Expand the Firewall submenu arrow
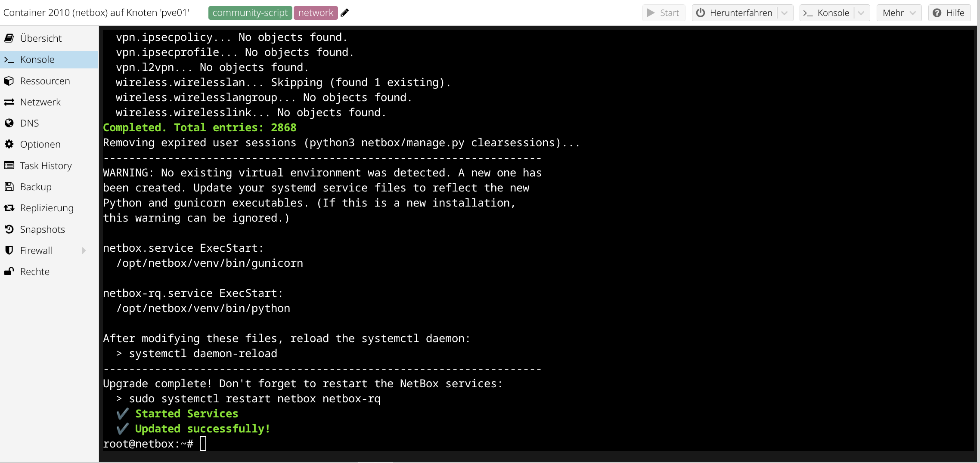The image size is (980, 463). (84, 250)
